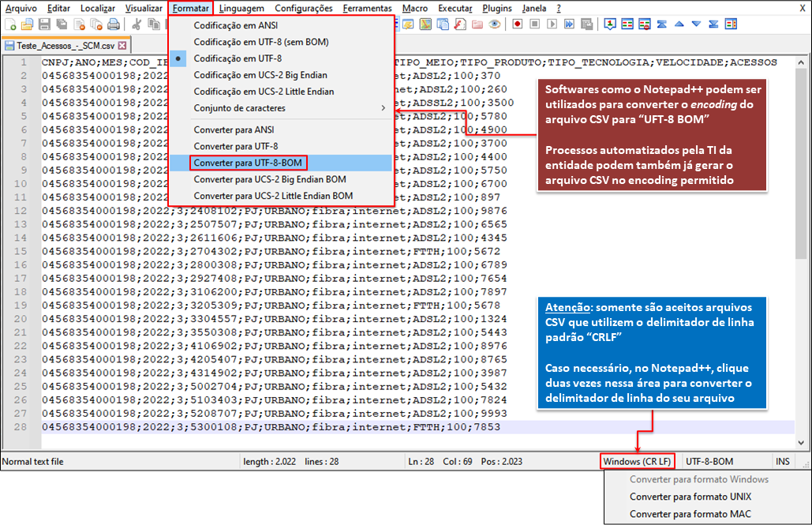This screenshot has width=812, height=525.
Task: Click the Print icon in the toolbar
Action: click(114, 24)
